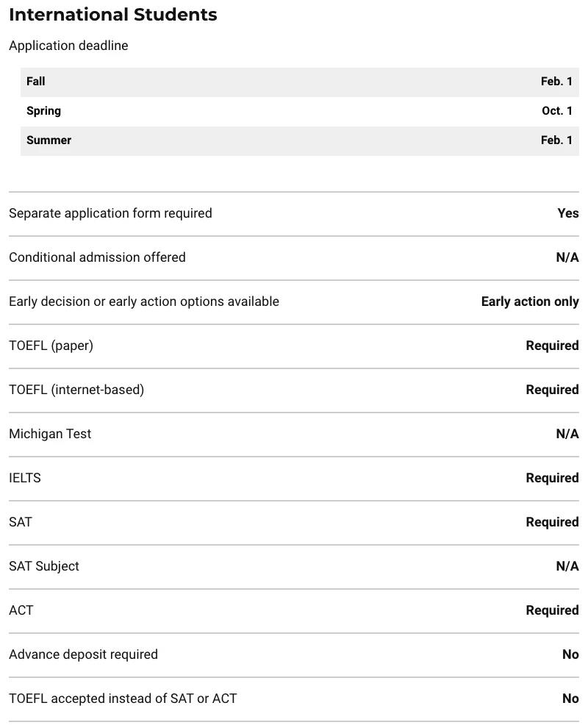Click the Application deadline label
This screenshot has width=588, height=725.
coord(68,46)
